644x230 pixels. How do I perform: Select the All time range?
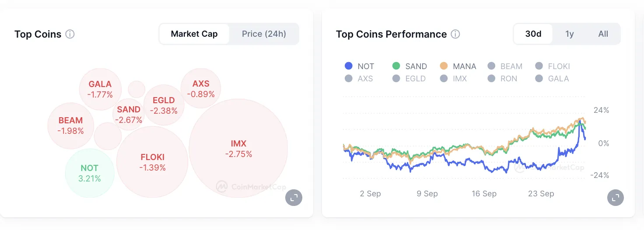coord(603,34)
